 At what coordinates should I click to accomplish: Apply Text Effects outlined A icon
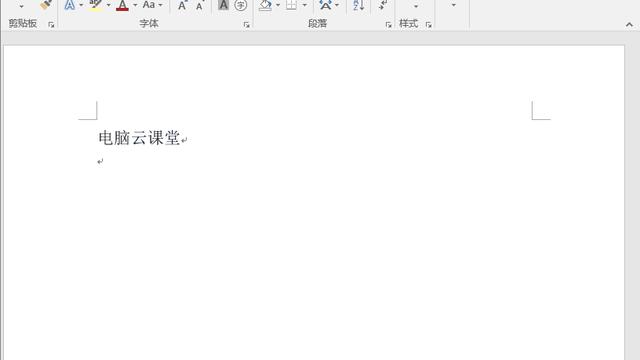pyautogui.click(x=70, y=5)
